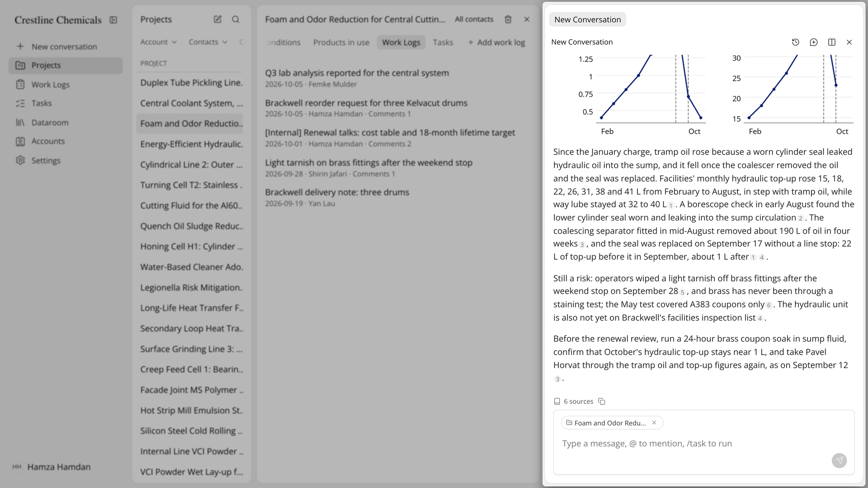Close the Foam and Odor Reduction detail pane
The height and width of the screenshot is (488, 868).
(527, 19)
